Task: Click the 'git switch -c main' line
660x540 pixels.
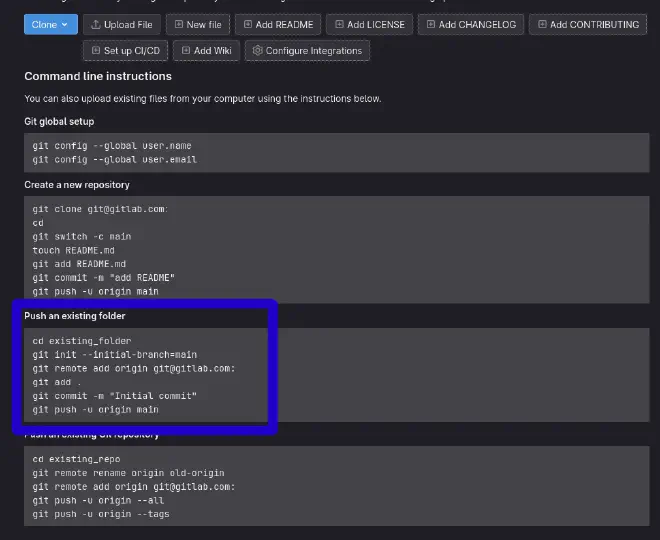Action: (x=82, y=237)
